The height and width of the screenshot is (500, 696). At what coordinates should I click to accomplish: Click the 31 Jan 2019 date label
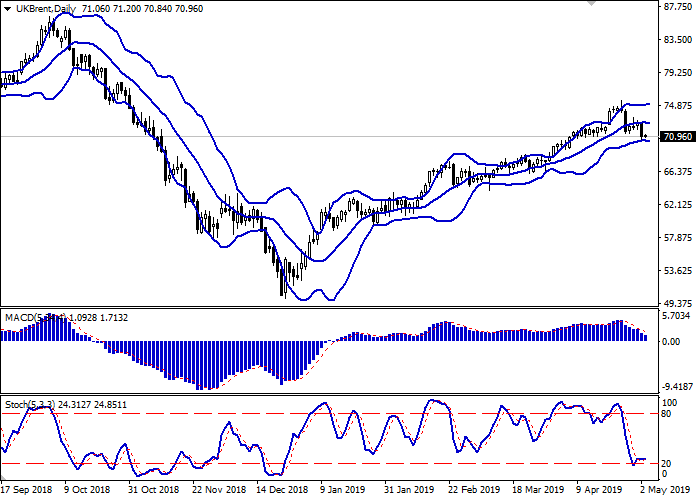[411, 491]
